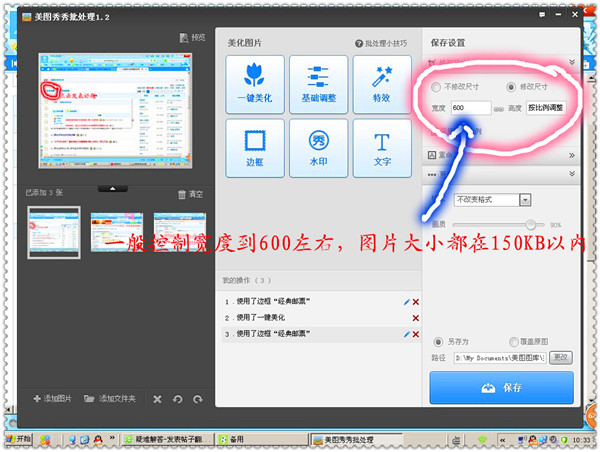
Task: Open the 特效 effects tool
Action: point(382,85)
